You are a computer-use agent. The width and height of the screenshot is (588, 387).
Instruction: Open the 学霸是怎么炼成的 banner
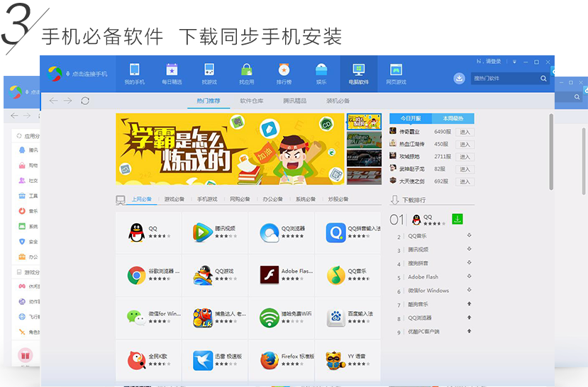point(230,149)
